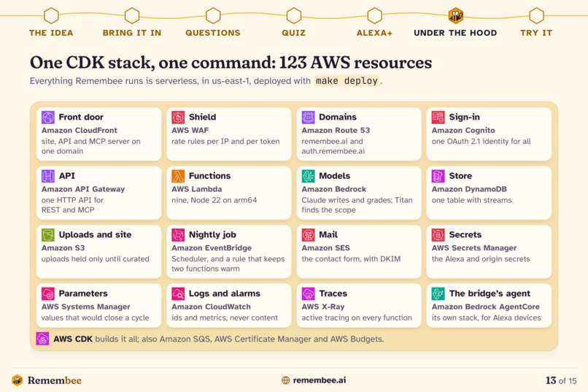Click 'nine, Node 22 on arm64' description
This screenshot has height=392, width=588.
click(214, 200)
